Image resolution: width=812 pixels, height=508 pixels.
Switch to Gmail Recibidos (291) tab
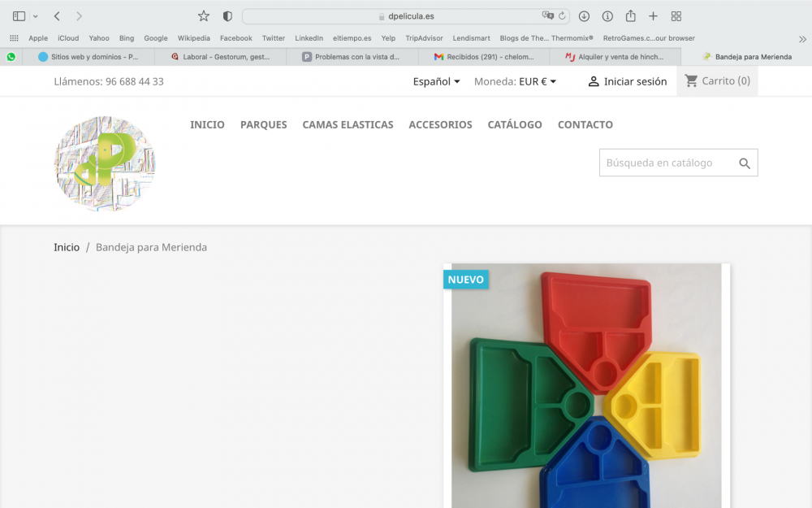click(x=484, y=57)
